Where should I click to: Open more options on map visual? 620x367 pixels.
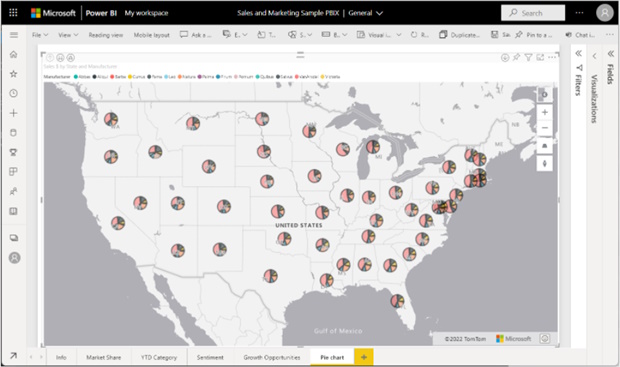click(x=552, y=58)
